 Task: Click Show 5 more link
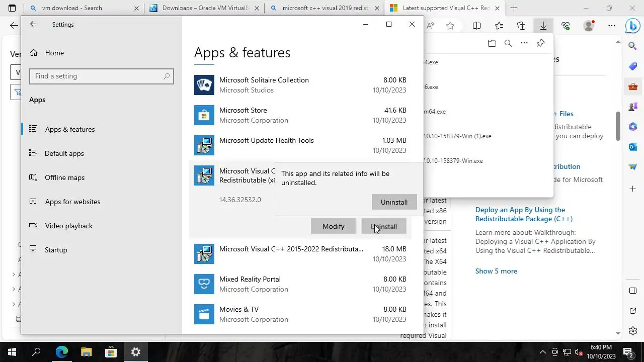496,271
